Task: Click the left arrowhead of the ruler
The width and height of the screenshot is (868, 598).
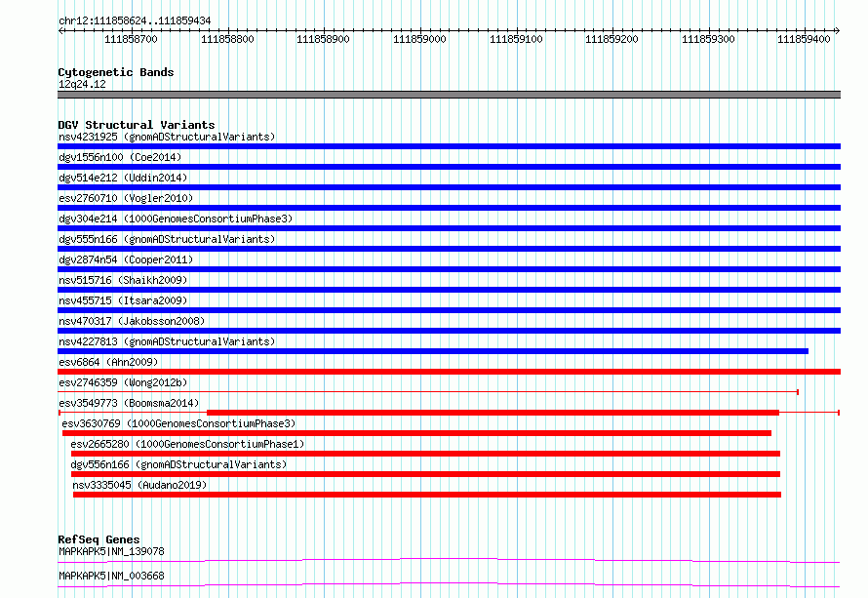Action: click(x=60, y=31)
